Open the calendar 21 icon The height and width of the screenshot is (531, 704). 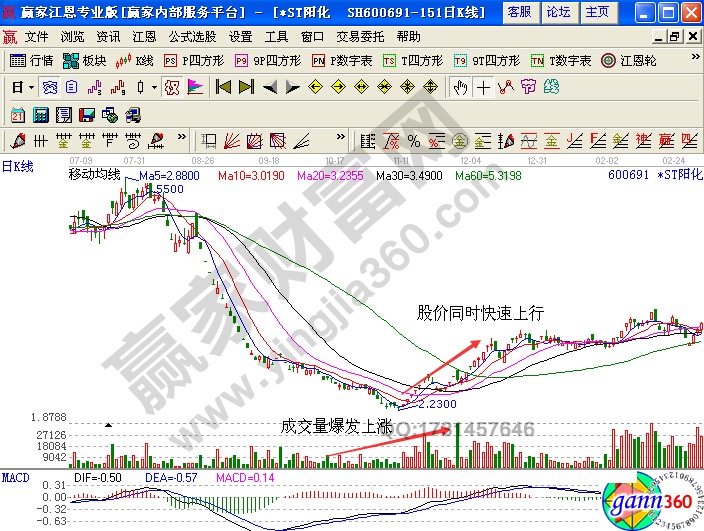18,115
